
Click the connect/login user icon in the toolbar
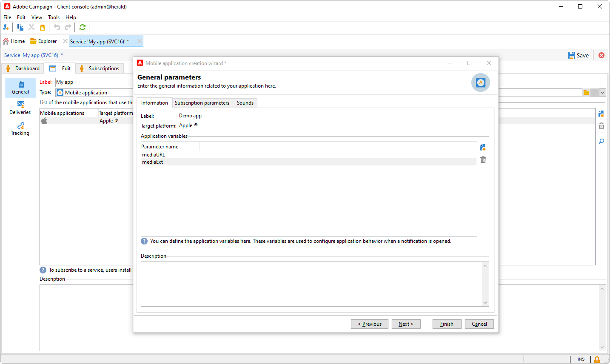click(6, 27)
